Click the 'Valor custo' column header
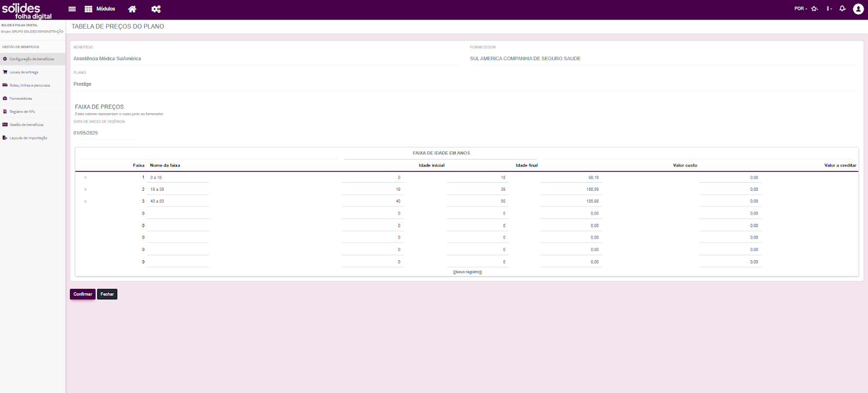This screenshot has width=868, height=393. click(x=685, y=165)
